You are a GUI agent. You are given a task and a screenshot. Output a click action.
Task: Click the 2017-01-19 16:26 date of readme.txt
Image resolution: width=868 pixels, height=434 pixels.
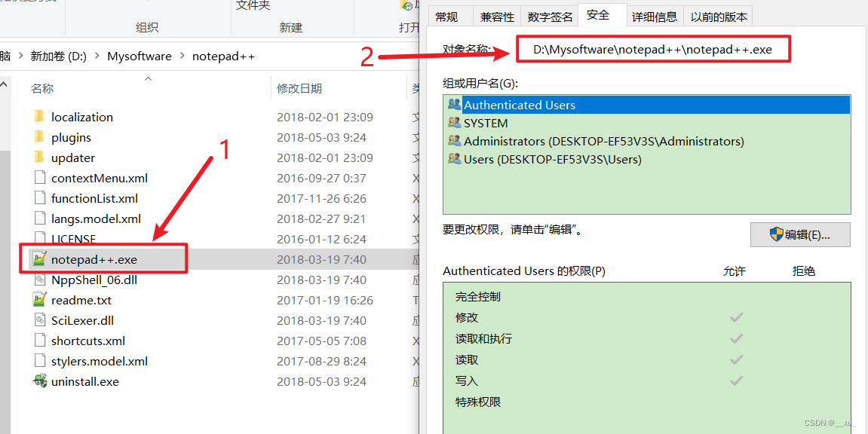click(x=325, y=300)
